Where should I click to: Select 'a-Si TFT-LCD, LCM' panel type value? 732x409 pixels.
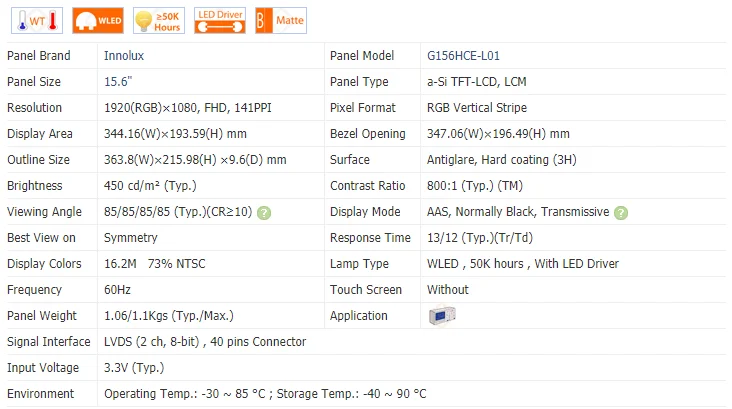pos(477,82)
